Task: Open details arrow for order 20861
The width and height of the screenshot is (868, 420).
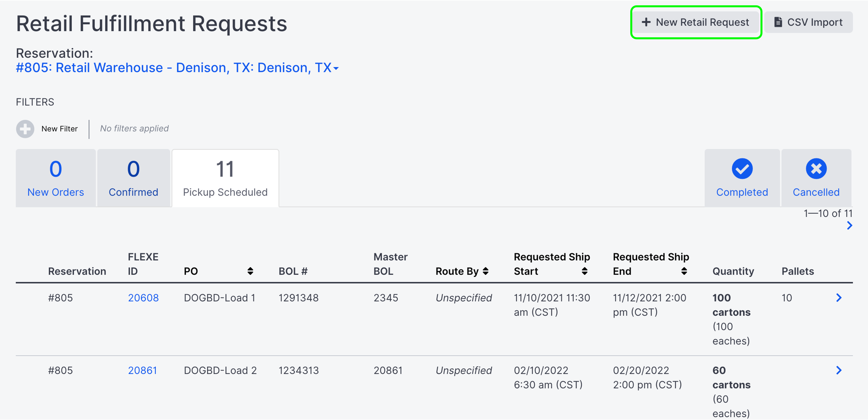Action: [x=839, y=370]
